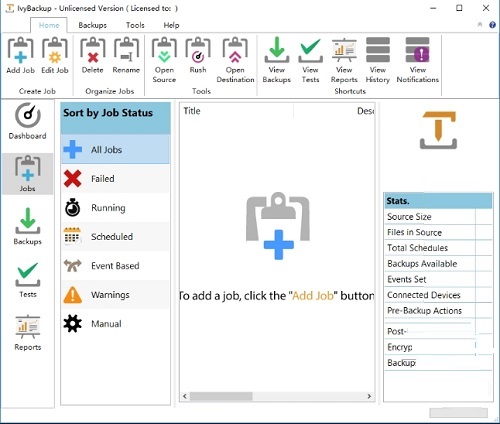Select the All Jobs filter
500x424 pixels.
click(x=115, y=149)
